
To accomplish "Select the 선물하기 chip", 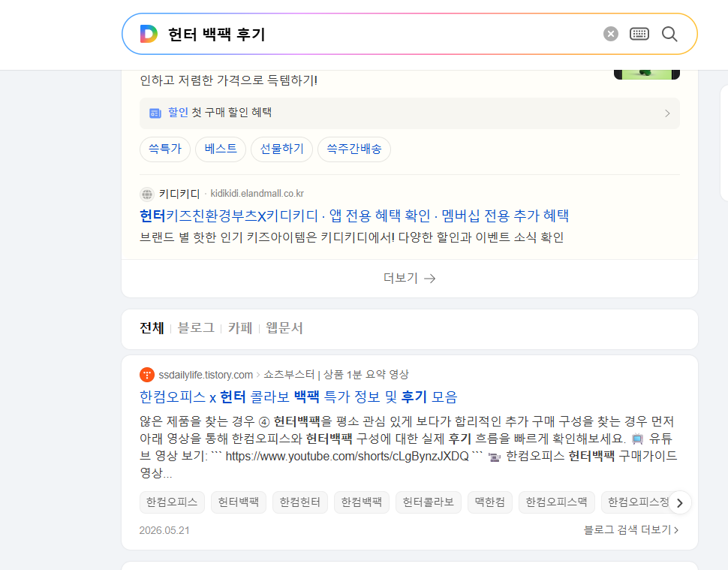I will pos(282,149).
